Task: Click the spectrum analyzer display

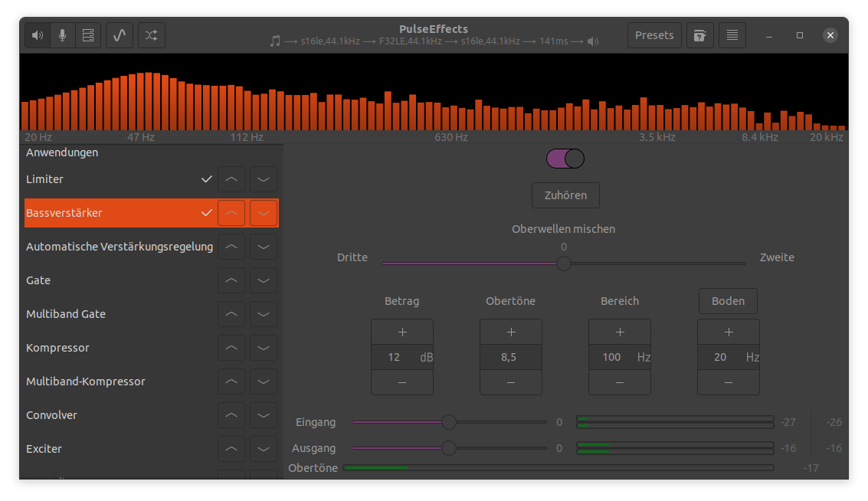Action: click(x=434, y=93)
